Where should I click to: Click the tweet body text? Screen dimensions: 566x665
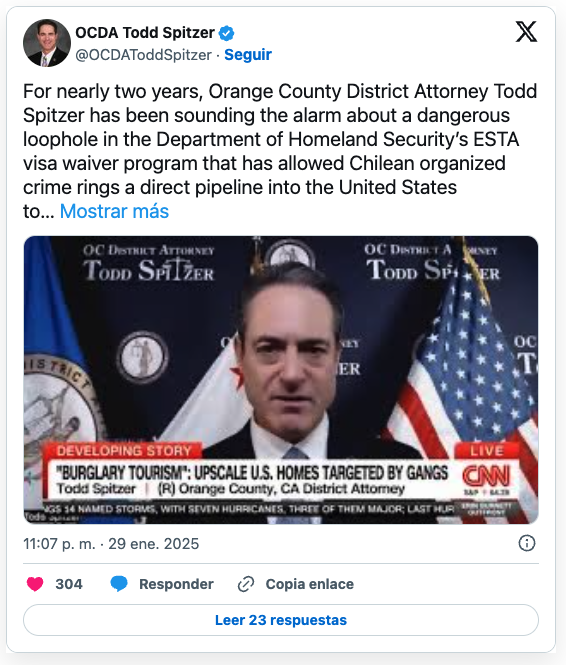[280, 151]
